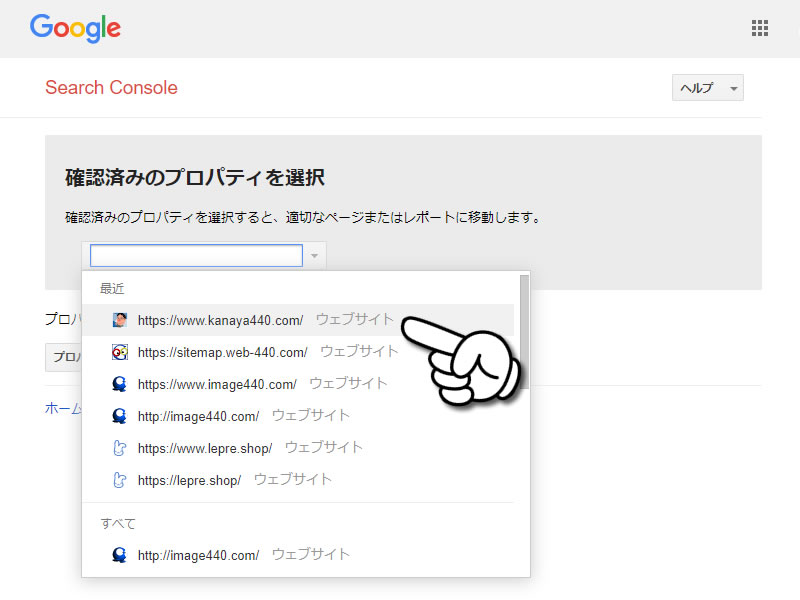
Task: Click the property list scrollbar
Action: click(524, 332)
